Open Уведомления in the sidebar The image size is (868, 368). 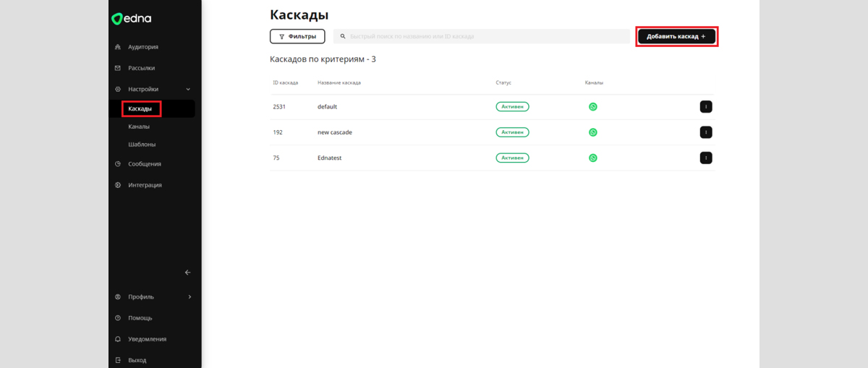147,339
